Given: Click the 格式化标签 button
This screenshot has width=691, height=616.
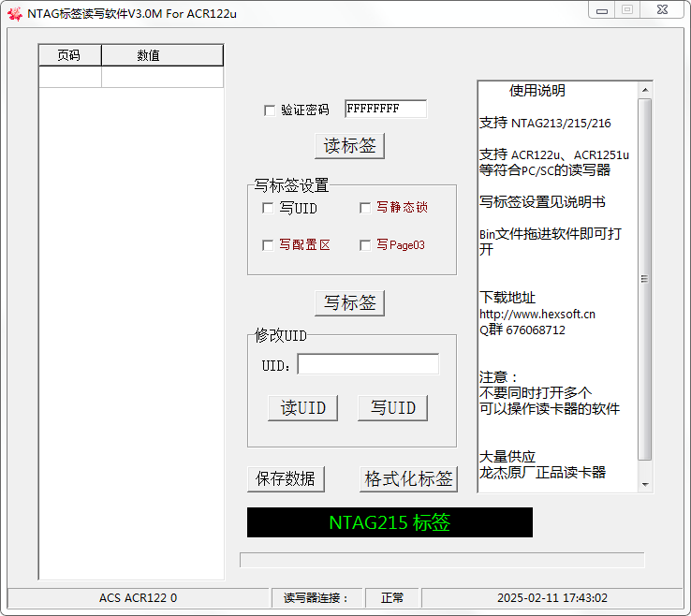Looking at the screenshot, I should click(x=408, y=479).
